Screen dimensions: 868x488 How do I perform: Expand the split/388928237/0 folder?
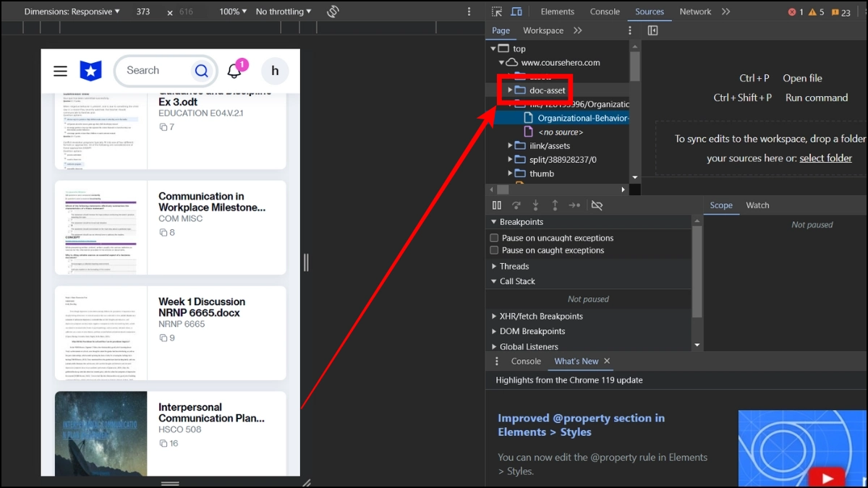click(510, 160)
